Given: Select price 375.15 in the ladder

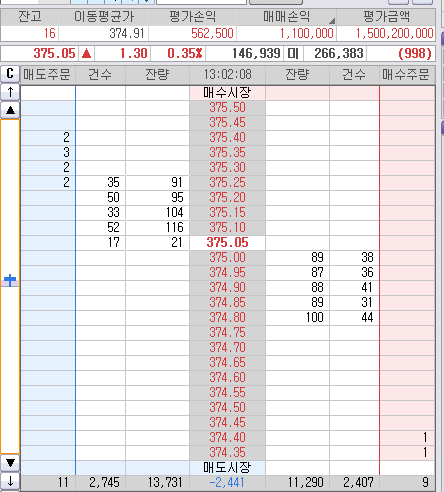Looking at the screenshot, I should 227,212.
